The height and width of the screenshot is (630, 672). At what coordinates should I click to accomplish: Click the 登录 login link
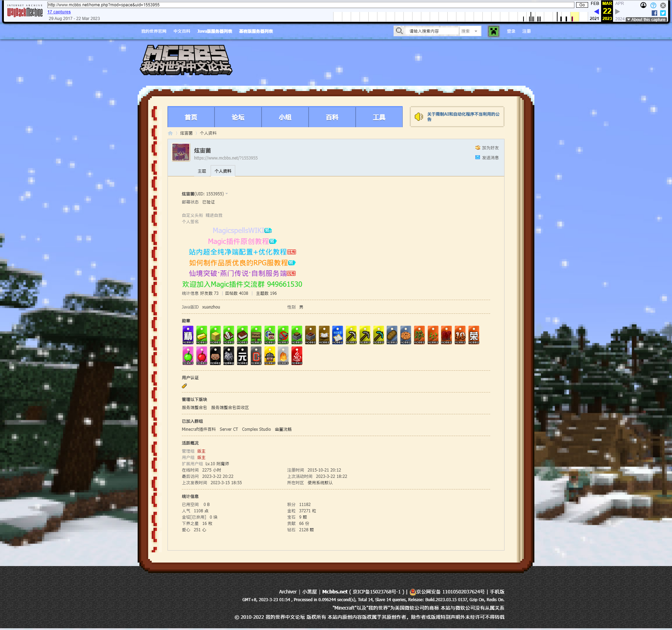(x=511, y=31)
